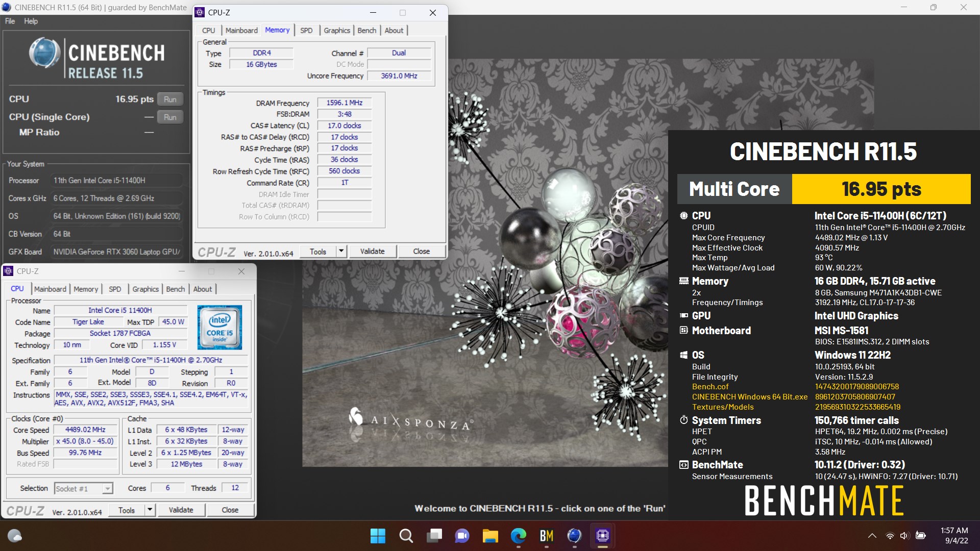Open clock and date panel

[x=954, y=536]
